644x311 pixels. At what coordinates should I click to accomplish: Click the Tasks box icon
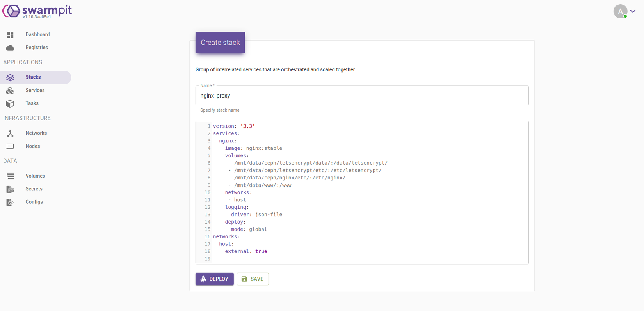point(10,103)
